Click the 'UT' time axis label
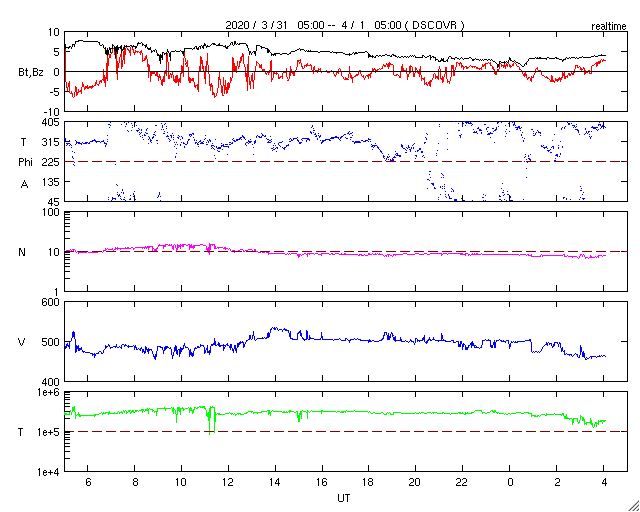Image resolution: width=640 pixels, height=512 pixels. (344, 498)
